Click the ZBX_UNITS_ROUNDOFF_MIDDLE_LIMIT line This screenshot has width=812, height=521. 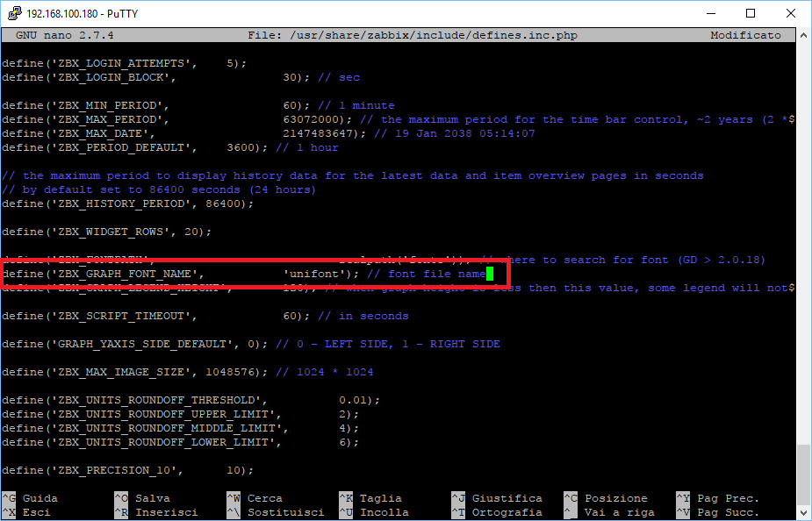(x=180, y=428)
